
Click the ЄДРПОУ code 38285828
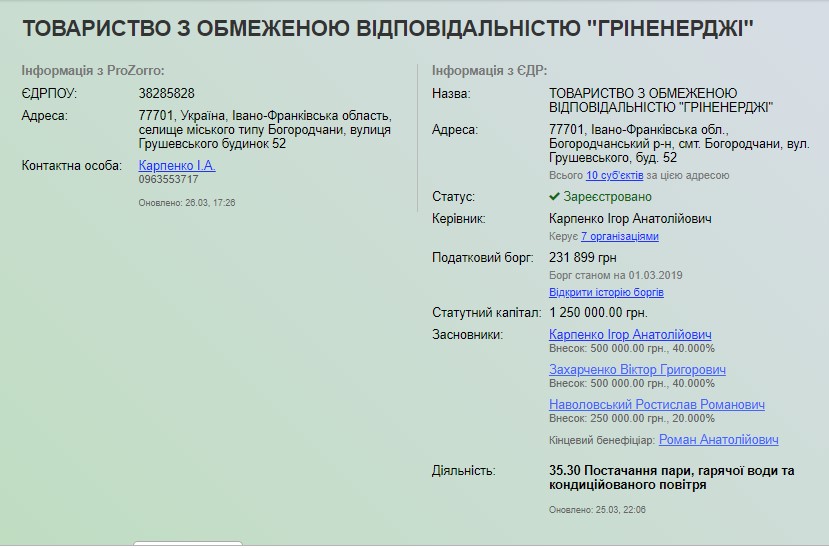(166, 93)
